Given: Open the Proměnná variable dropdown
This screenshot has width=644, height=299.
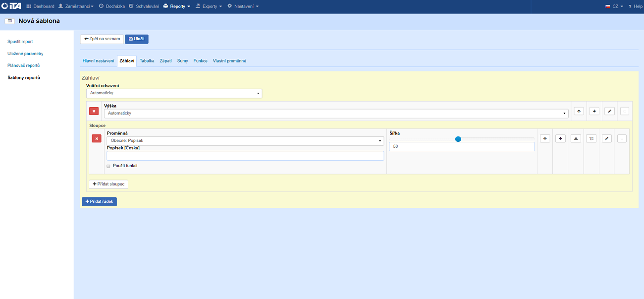Looking at the screenshot, I should (245, 141).
